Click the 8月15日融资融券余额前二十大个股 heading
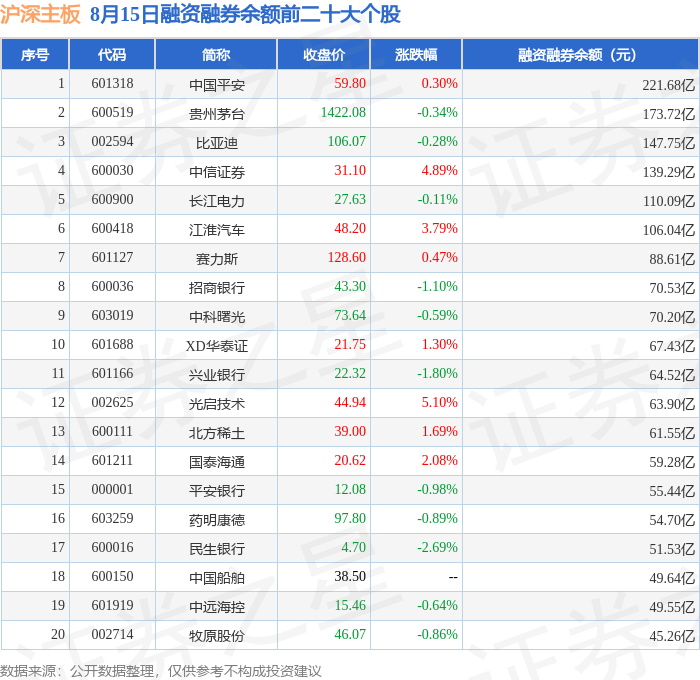This screenshot has height=680, width=700. (245, 14)
